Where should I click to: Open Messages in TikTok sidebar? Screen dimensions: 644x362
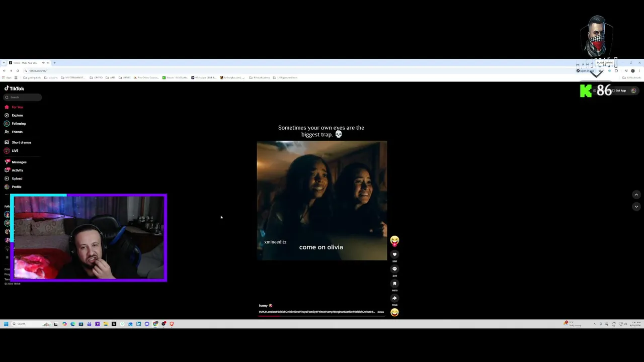click(x=16, y=162)
